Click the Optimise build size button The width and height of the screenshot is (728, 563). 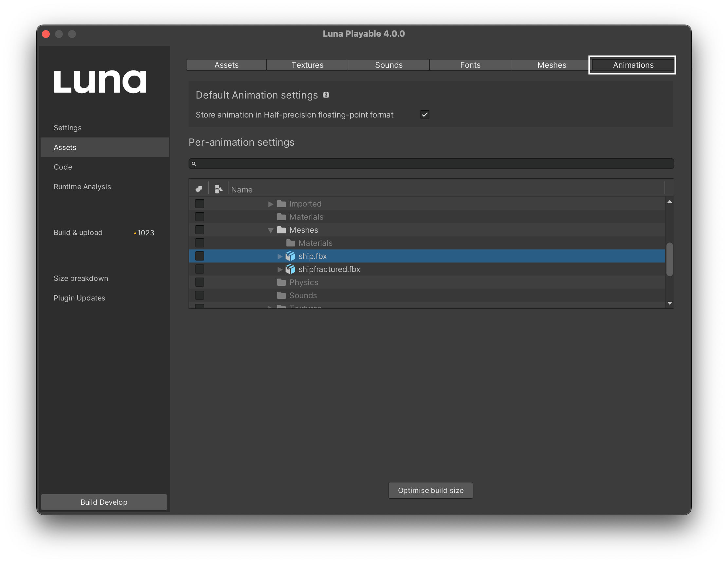click(x=431, y=490)
